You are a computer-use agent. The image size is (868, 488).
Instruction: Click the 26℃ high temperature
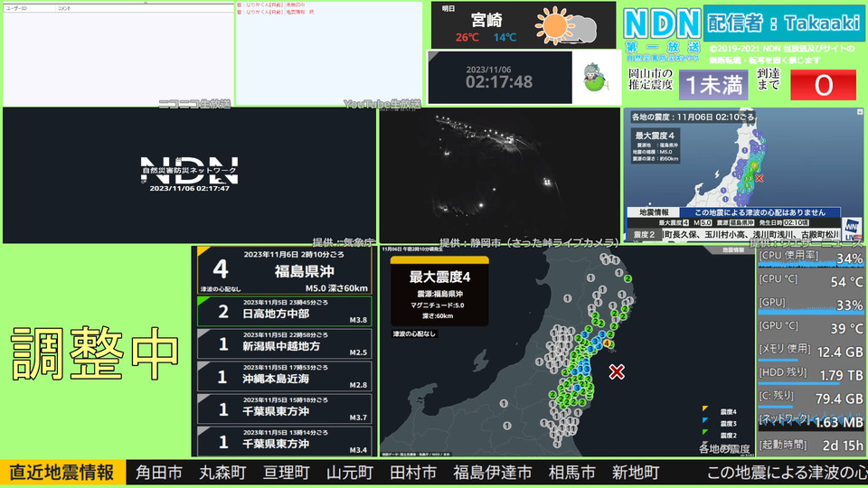467,37
